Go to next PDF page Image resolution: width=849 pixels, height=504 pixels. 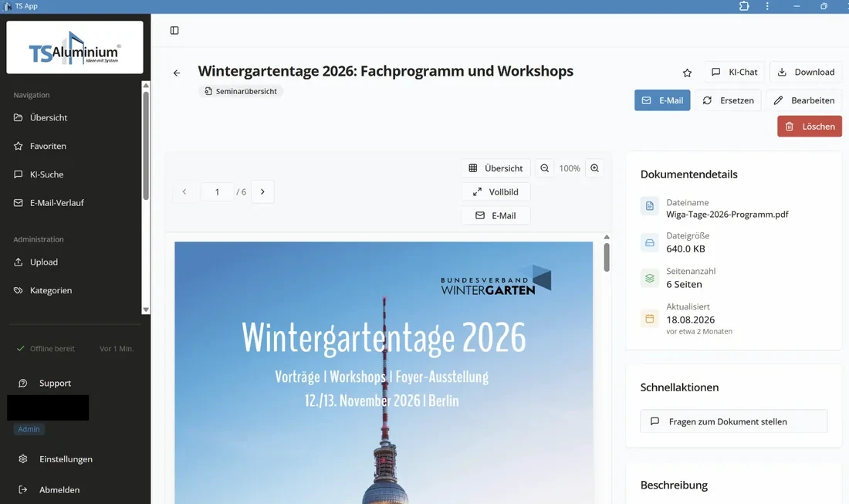[262, 191]
